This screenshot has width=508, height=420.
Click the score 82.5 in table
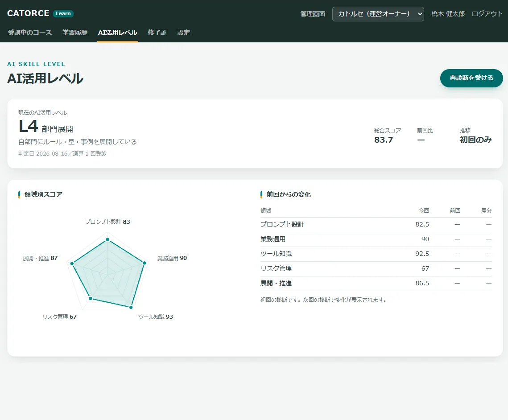pos(422,224)
